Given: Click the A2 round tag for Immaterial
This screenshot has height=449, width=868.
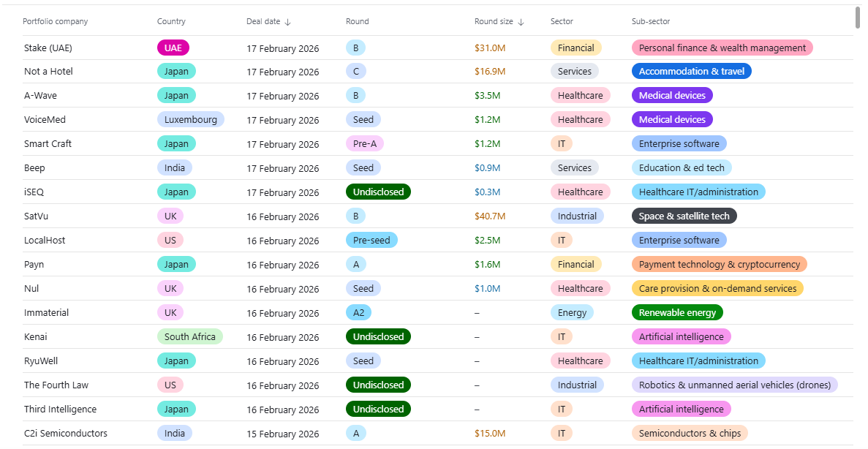Looking at the screenshot, I should click(x=358, y=313).
